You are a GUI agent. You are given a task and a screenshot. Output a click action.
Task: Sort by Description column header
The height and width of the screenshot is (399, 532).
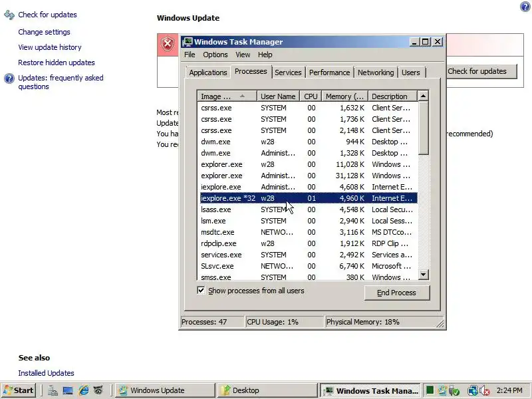(x=392, y=96)
